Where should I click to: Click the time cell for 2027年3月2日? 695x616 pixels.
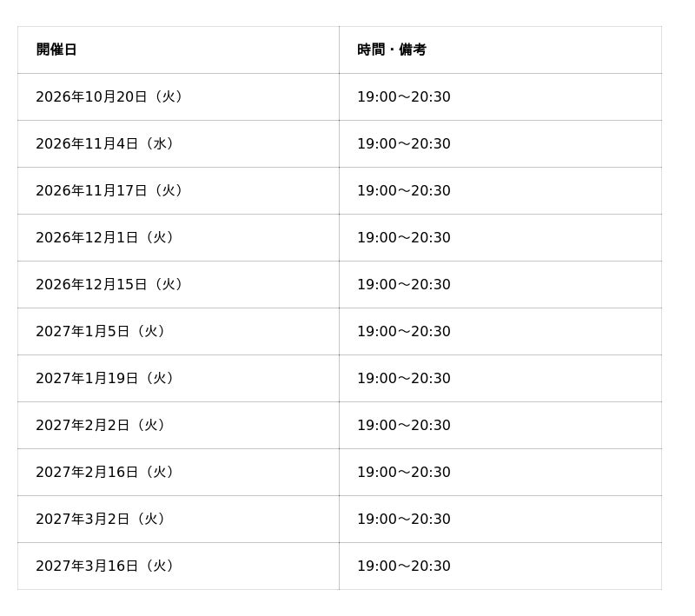click(x=500, y=520)
